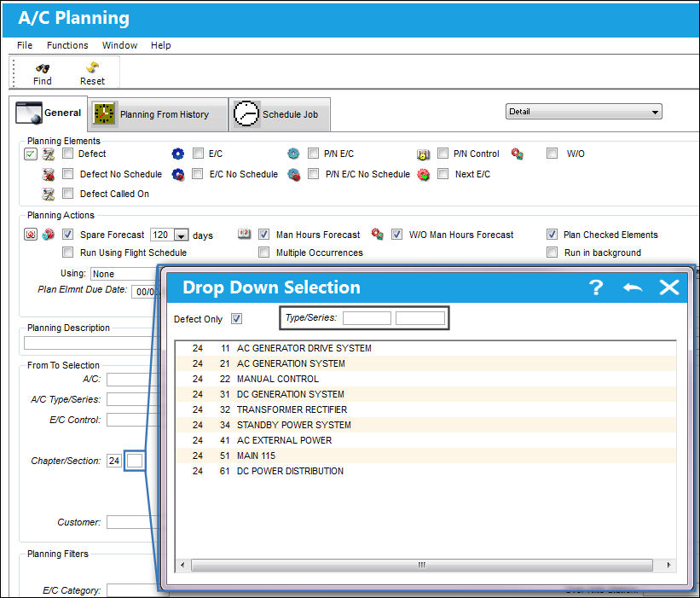Tick the E/C No Schedule checkbox

click(x=197, y=174)
